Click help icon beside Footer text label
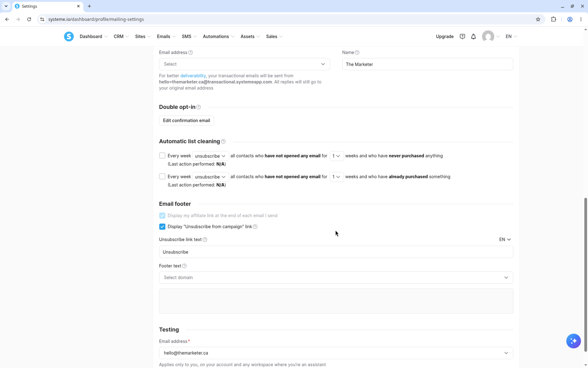588x368 pixels. tap(184, 266)
